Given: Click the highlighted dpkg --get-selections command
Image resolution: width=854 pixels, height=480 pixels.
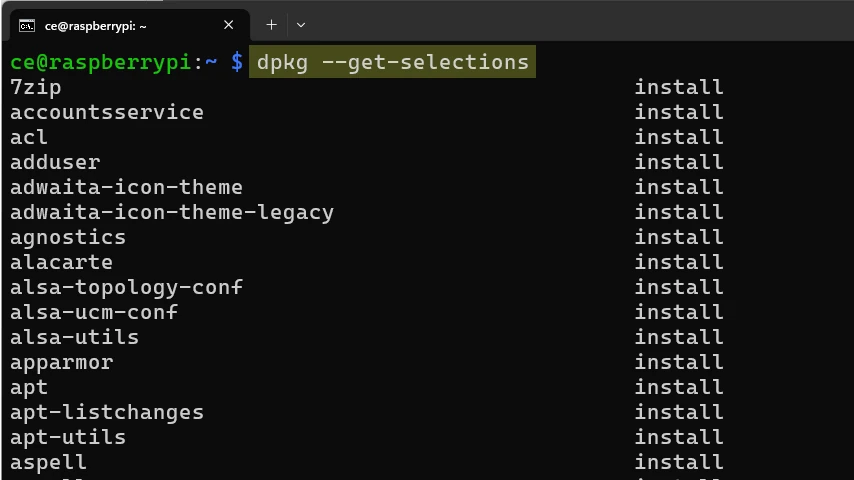Looking at the screenshot, I should (x=392, y=62).
